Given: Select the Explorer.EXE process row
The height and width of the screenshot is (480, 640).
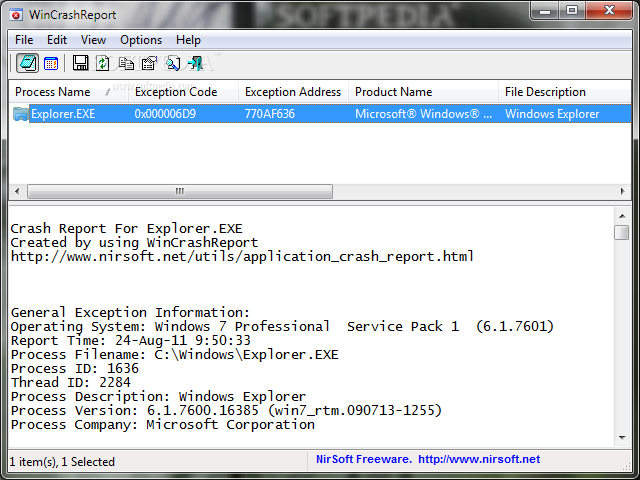Looking at the screenshot, I should pyautogui.click(x=320, y=114).
